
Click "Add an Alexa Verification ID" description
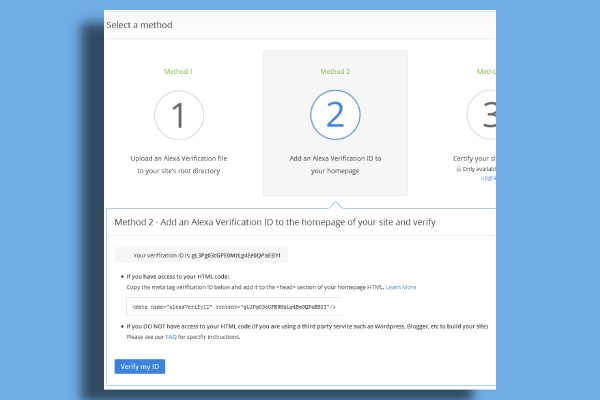tap(335, 159)
